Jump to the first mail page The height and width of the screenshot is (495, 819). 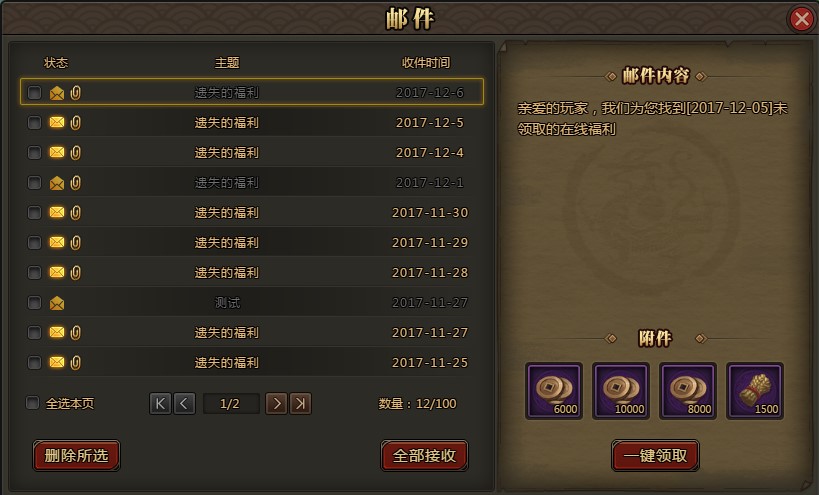click(x=160, y=404)
